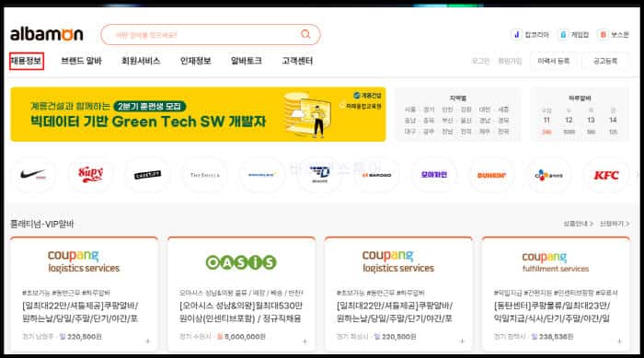Open the Barogo brand icon
This screenshot has height=358, width=644.
376,175
